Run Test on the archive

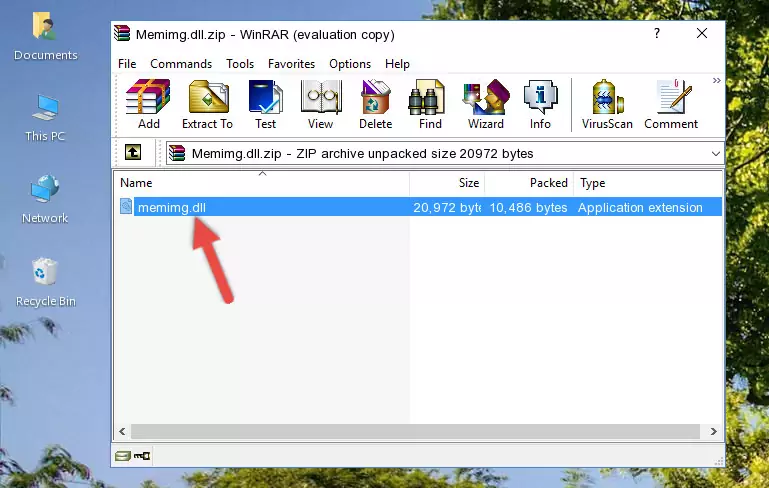coord(265,104)
